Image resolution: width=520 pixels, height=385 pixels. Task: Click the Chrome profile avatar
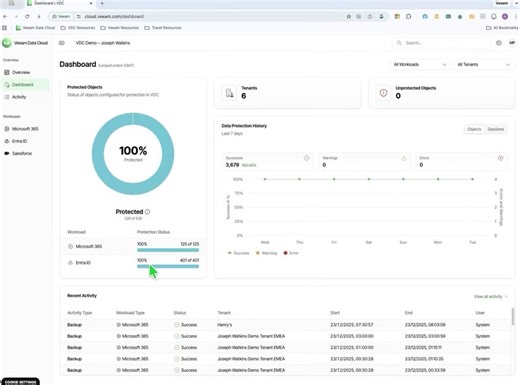point(505,16)
